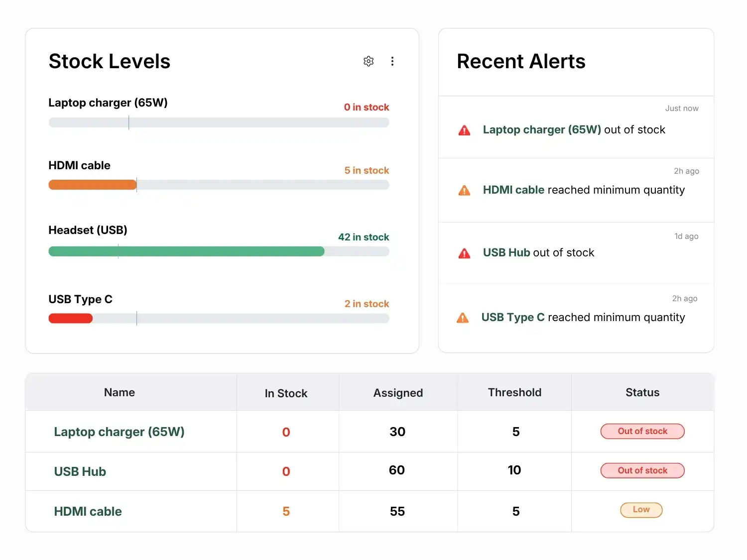Screen dimensions: 747x560
Task: Click Out of stock badge for Laptop charger
Action: point(642,431)
